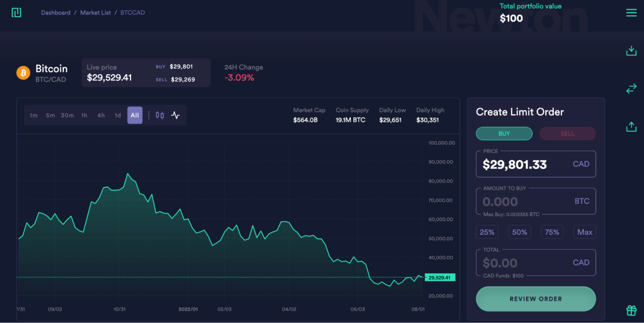Select the 50% amount option
The height and width of the screenshot is (323, 644).
[x=519, y=232]
